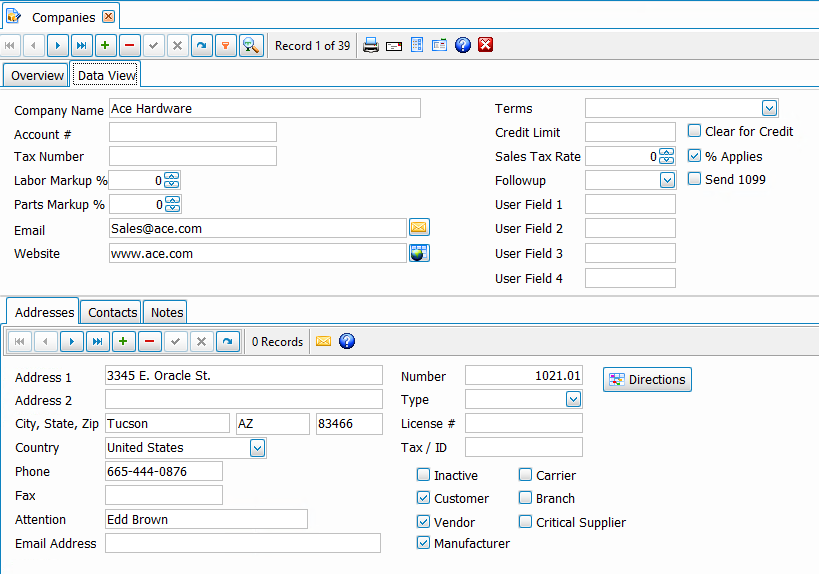Click the User Field 1 input

point(630,204)
